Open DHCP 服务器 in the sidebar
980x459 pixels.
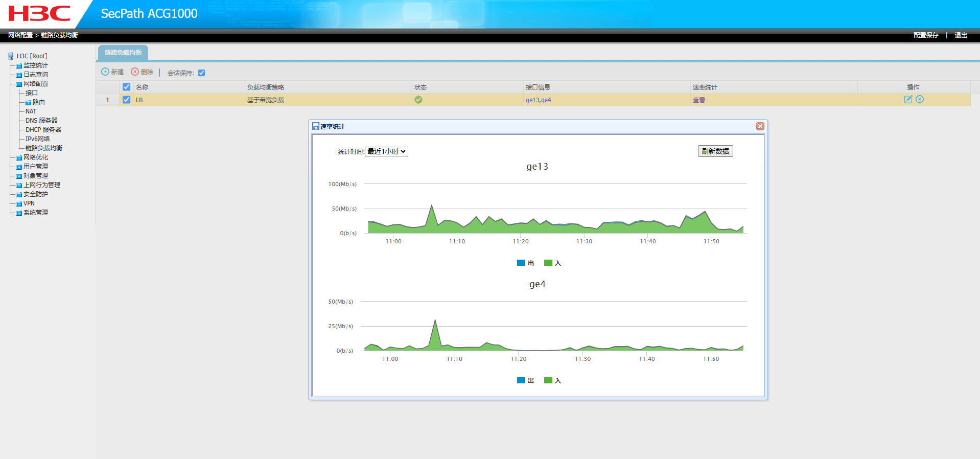[x=43, y=130]
